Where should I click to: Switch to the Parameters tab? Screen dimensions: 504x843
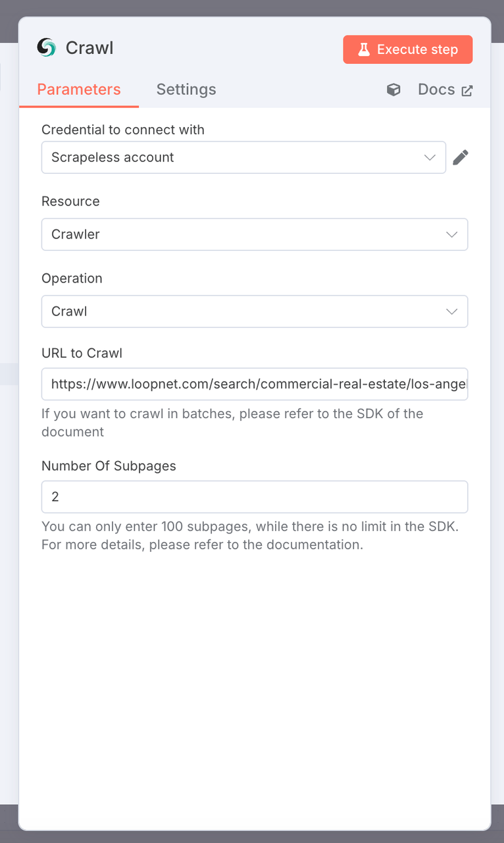(79, 90)
